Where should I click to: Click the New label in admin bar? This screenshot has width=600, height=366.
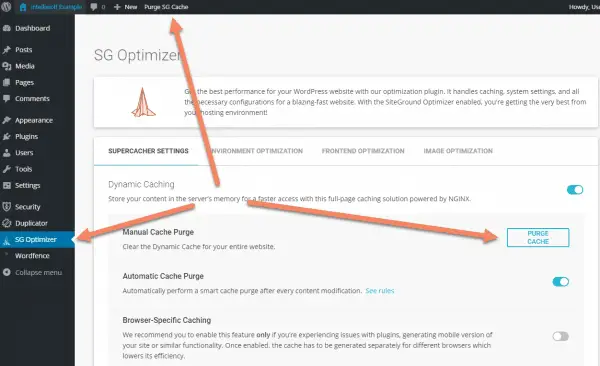(x=131, y=7)
